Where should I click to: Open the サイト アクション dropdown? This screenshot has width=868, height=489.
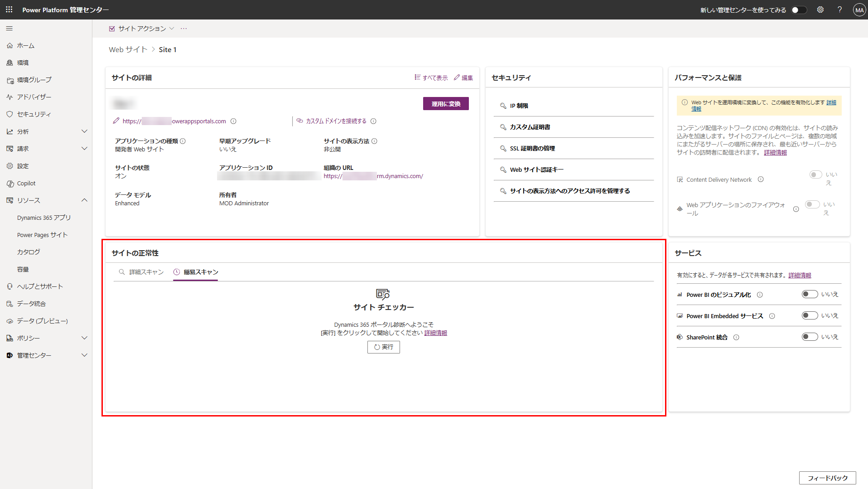142,29
